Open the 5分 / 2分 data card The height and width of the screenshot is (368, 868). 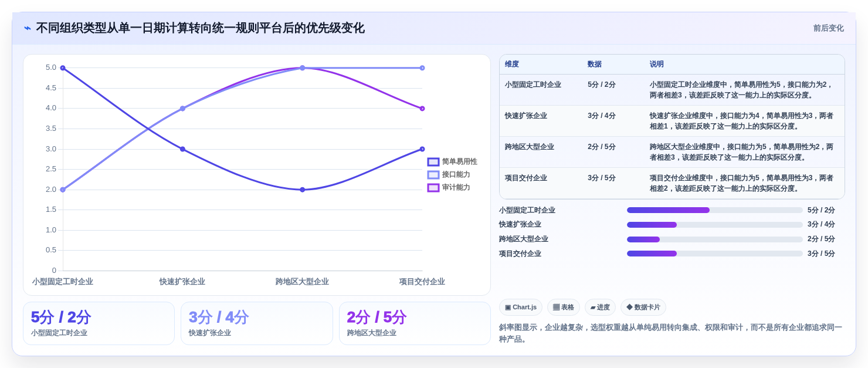tap(99, 323)
